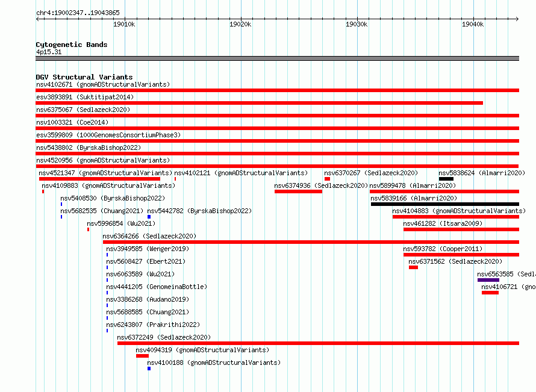The image size is (536, 392).
Task: Click the small red bar under nsv6370267
Action: point(327,179)
